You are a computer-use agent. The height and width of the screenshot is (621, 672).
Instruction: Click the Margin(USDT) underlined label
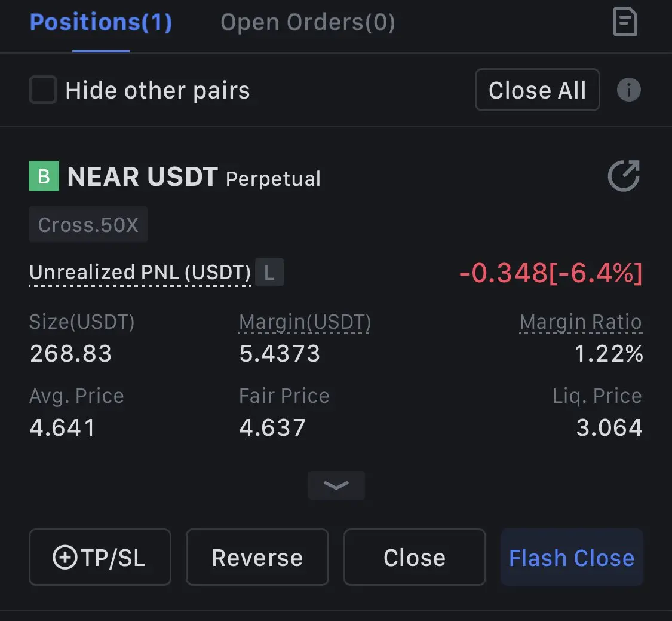click(x=305, y=323)
